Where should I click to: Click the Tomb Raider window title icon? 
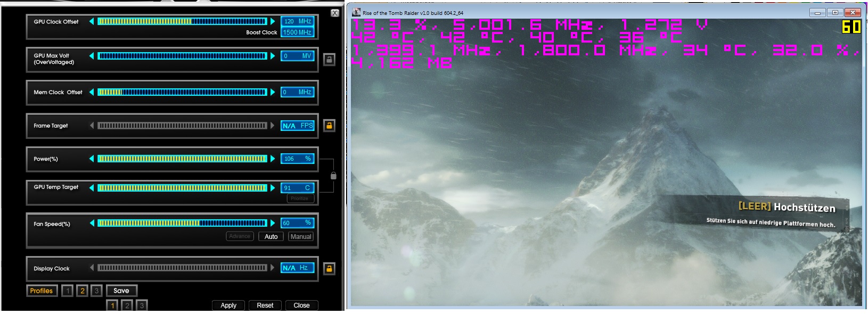[356, 12]
